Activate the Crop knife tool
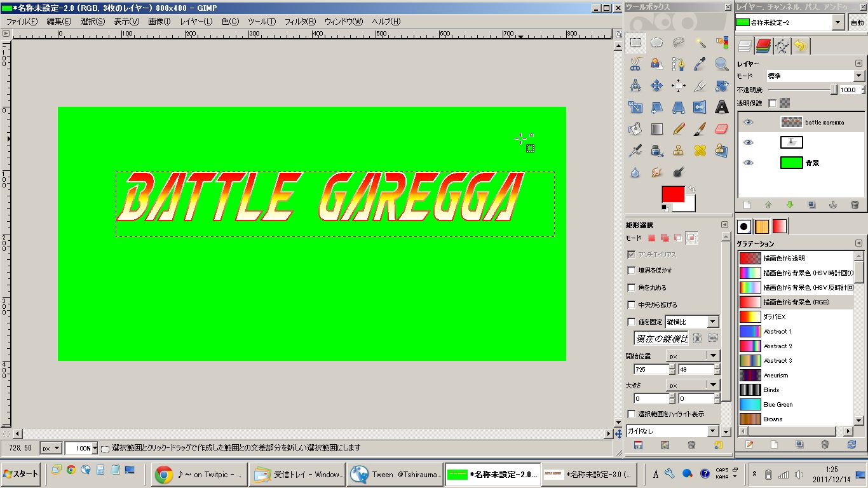868x488 pixels. 700,86
